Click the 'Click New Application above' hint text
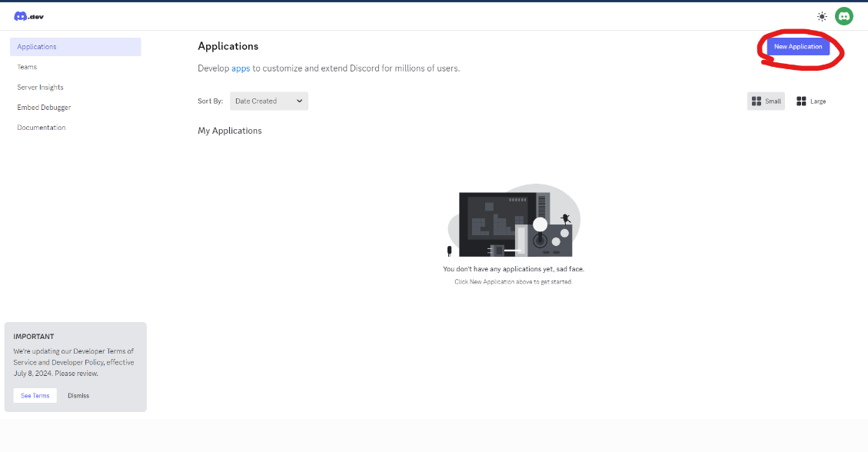Image resolution: width=868 pixels, height=452 pixels. pyautogui.click(x=513, y=281)
